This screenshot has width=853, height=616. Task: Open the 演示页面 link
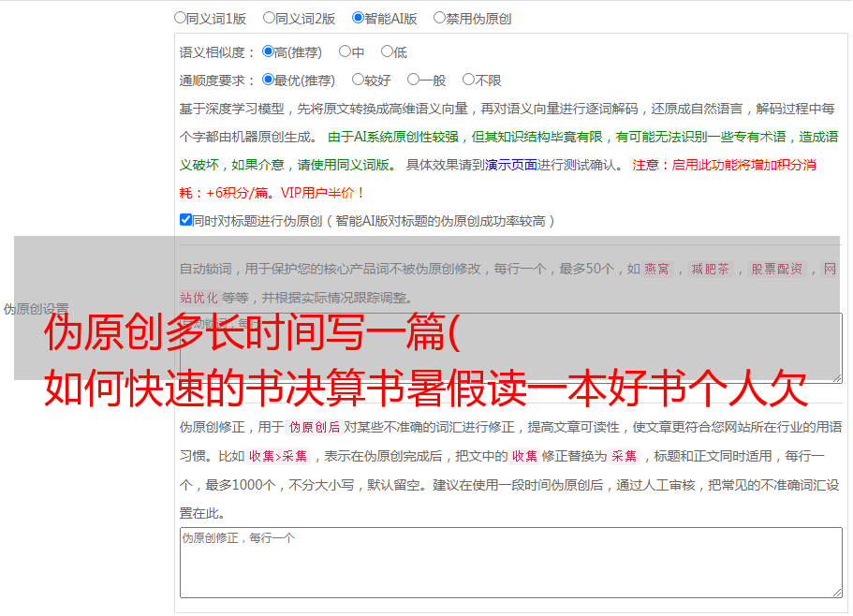coord(511,165)
